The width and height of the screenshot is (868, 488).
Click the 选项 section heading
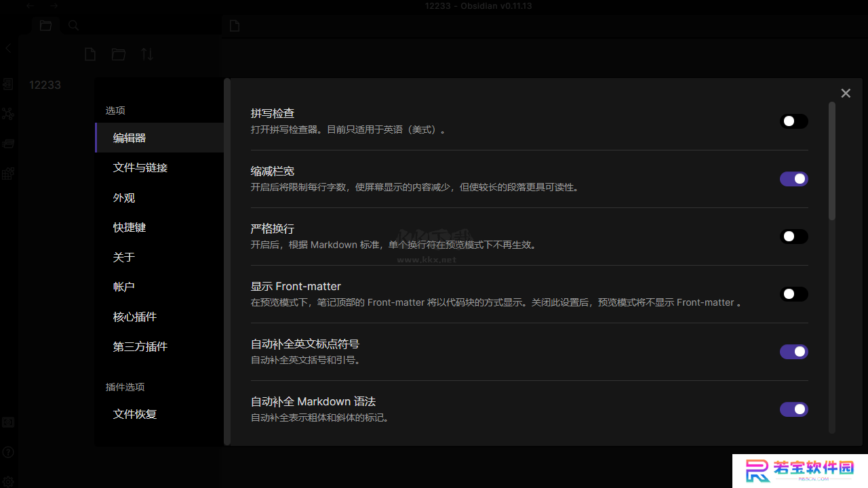115,110
